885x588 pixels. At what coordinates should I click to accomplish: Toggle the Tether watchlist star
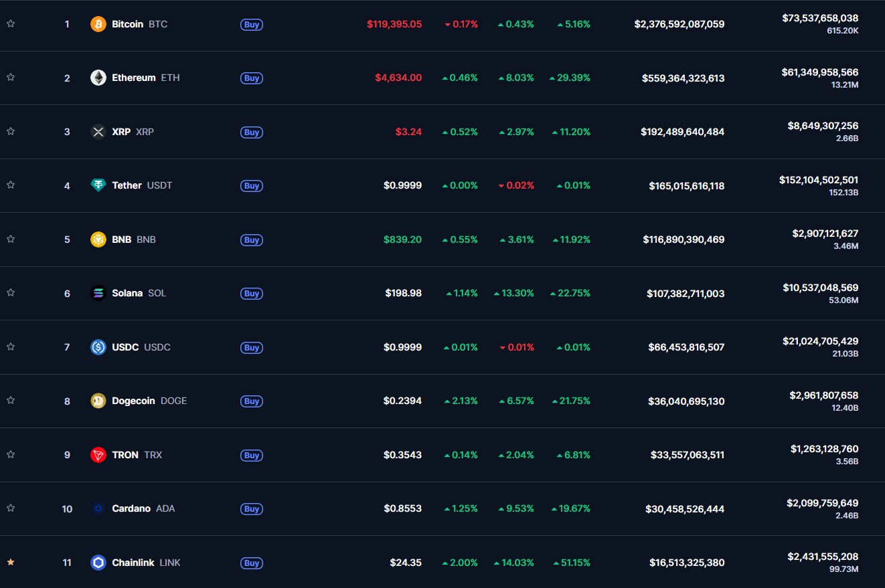pos(11,185)
